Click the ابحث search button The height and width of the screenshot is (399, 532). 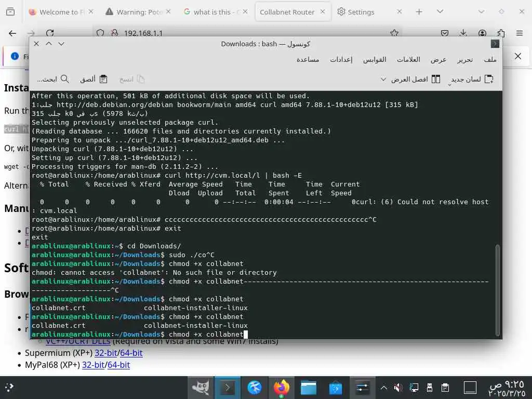click(x=54, y=79)
